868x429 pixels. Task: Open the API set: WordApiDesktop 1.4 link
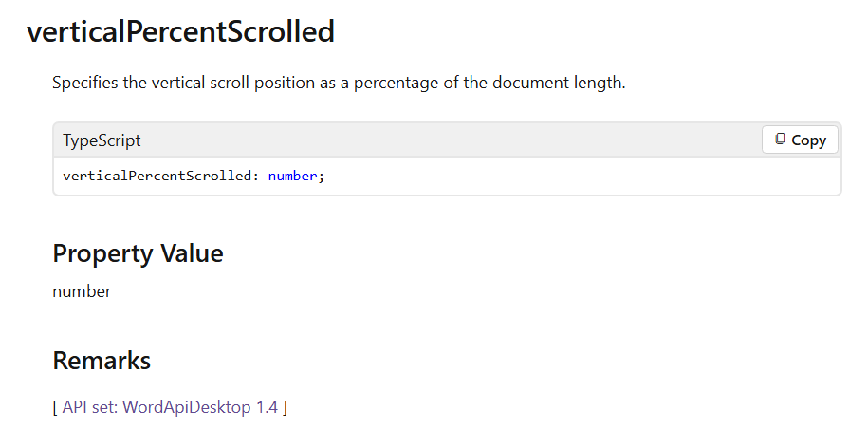point(170,407)
